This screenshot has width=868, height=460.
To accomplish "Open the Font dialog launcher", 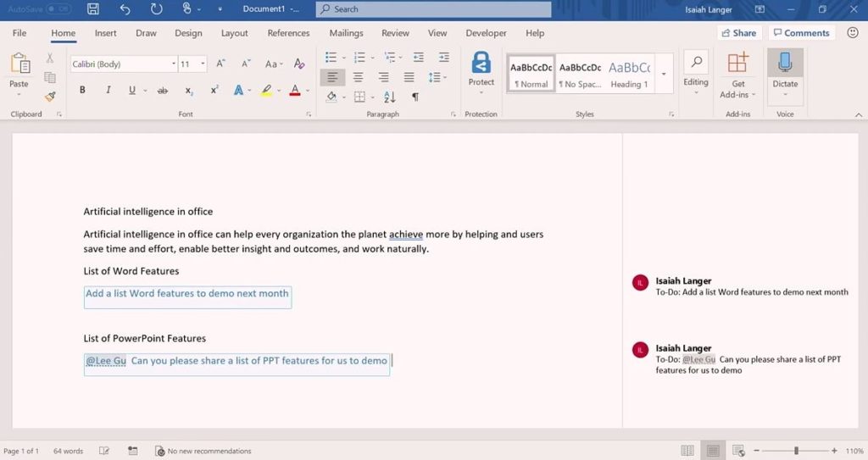I will (309, 114).
